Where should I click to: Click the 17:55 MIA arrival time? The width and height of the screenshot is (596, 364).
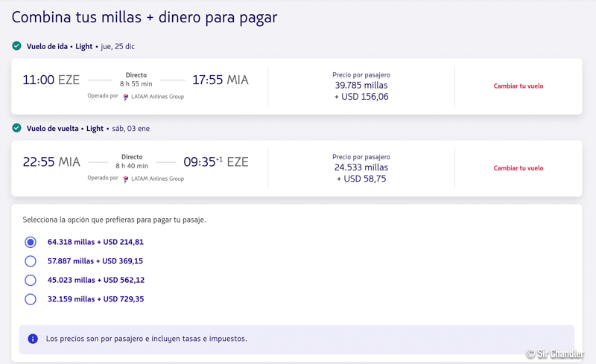point(220,80)
